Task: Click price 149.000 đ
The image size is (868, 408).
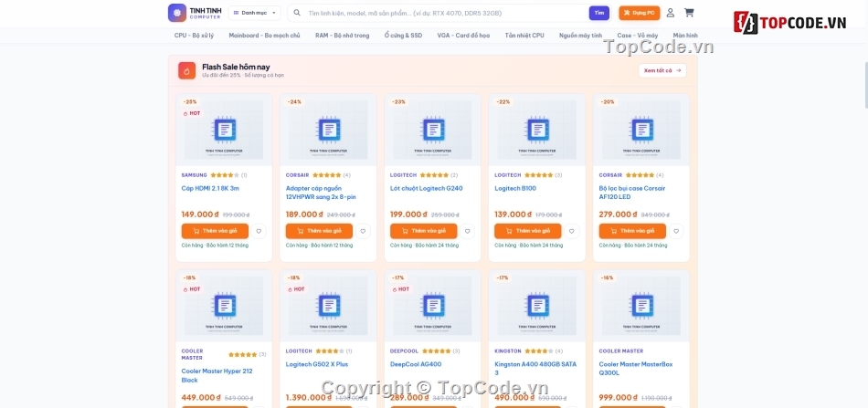Action: 201,214
